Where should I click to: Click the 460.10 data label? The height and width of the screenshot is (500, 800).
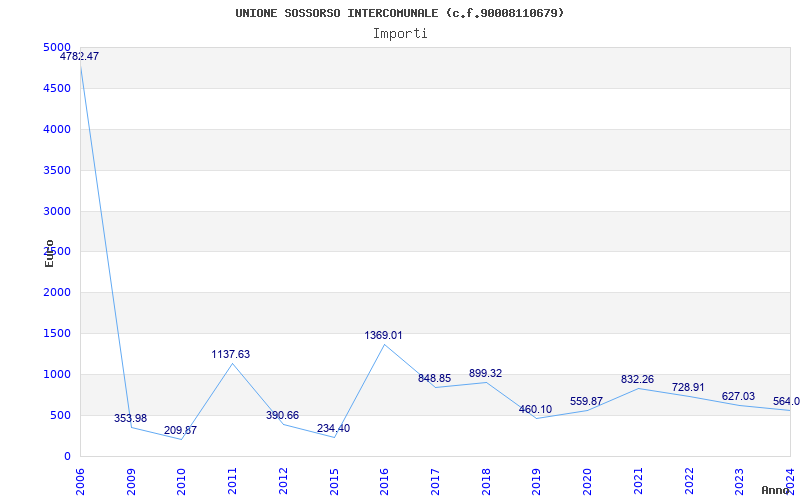pos(535,410)
